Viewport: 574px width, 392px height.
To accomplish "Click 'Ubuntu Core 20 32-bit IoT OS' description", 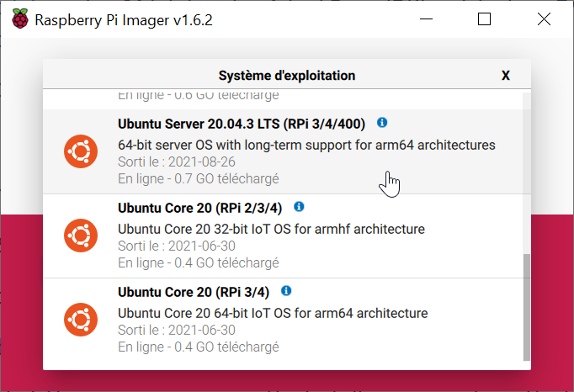I will pos(271,230).
